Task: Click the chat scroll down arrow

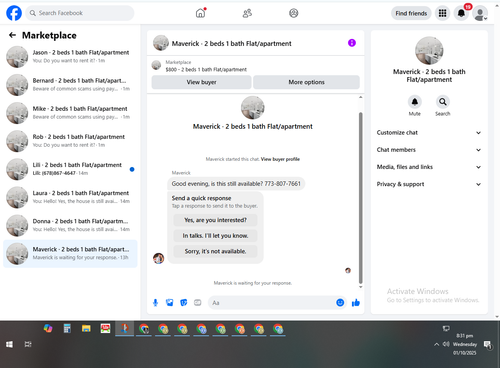Action: [x=360, y=287]
